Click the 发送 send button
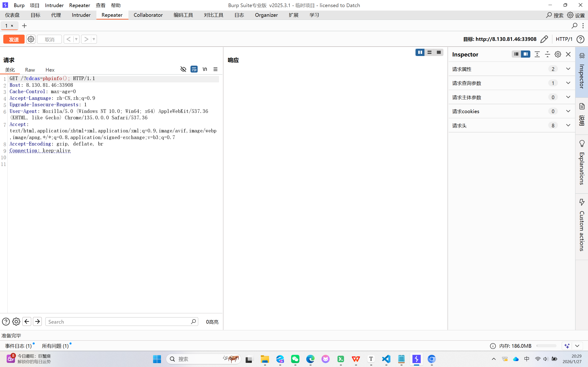 pos(14,39)
